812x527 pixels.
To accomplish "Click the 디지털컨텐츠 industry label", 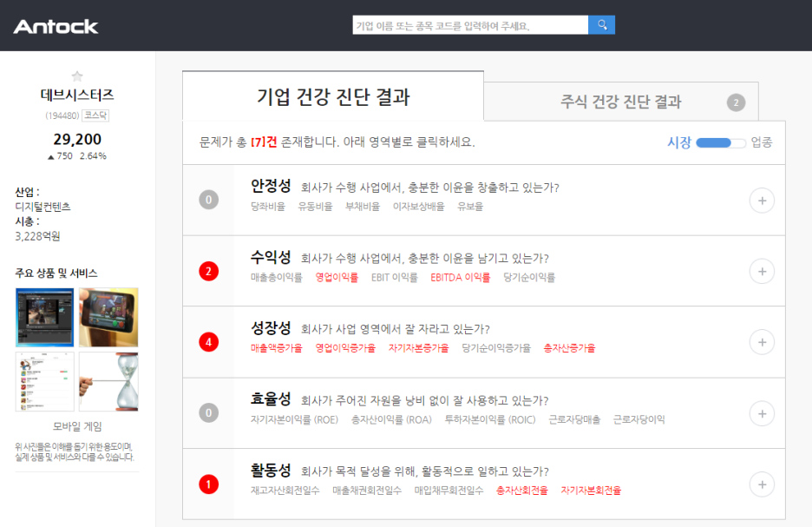I will tap(43, 207).
